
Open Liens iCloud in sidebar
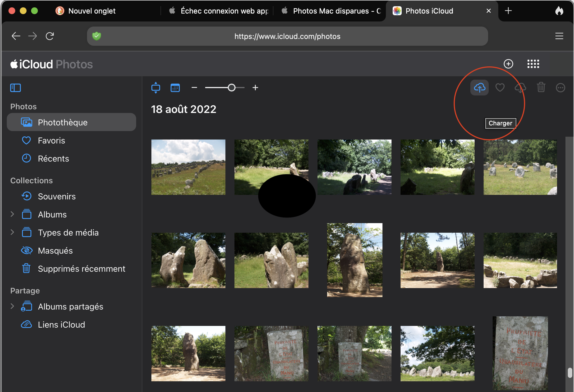point(61,325)
